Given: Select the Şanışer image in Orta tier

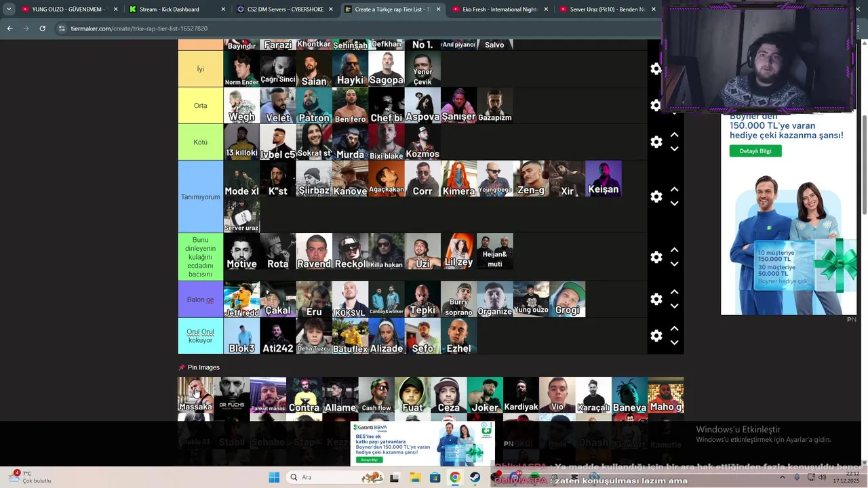Looking at the screenshot, I should tap(458, 106).
